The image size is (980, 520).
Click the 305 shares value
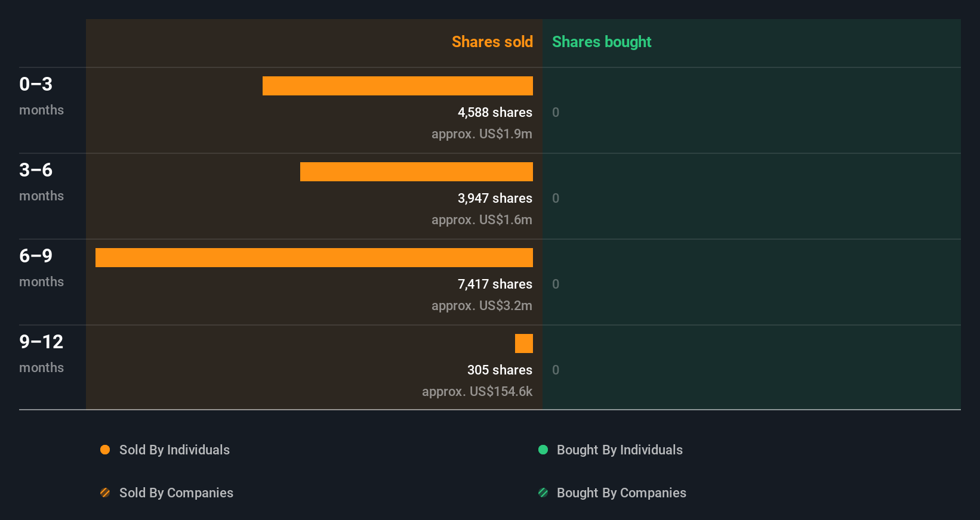[x=500, y=370]
